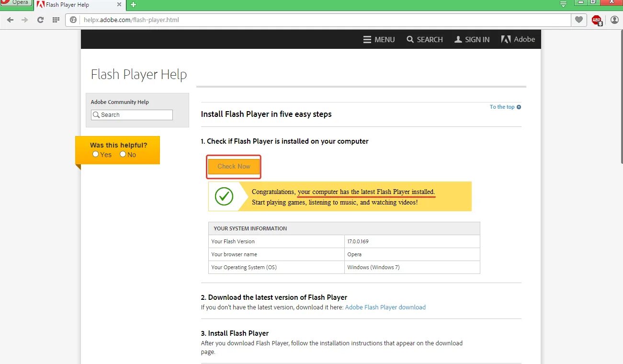Click the YOUR SYSTEM INFORMATION table header
Viewport: 623px width, 364px height.
point(344,228)
